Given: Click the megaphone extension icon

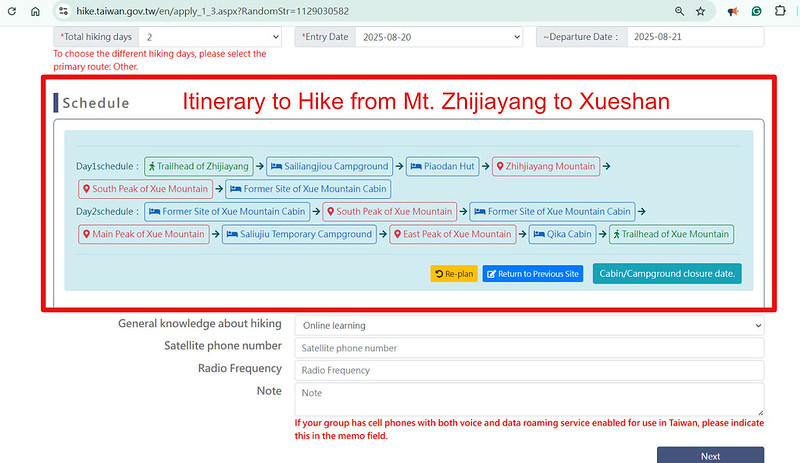Looking at the screenshot, I should (x=733, y=11).
